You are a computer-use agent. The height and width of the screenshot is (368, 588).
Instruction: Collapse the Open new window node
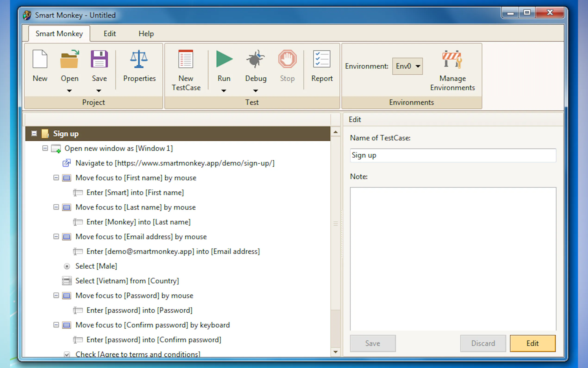tap(45, 148)
